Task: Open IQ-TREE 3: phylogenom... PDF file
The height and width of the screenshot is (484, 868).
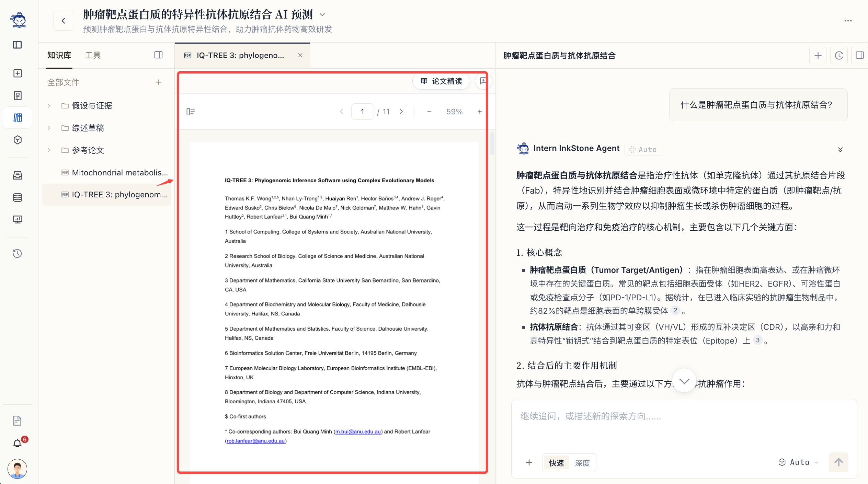Action: point(106,195)
